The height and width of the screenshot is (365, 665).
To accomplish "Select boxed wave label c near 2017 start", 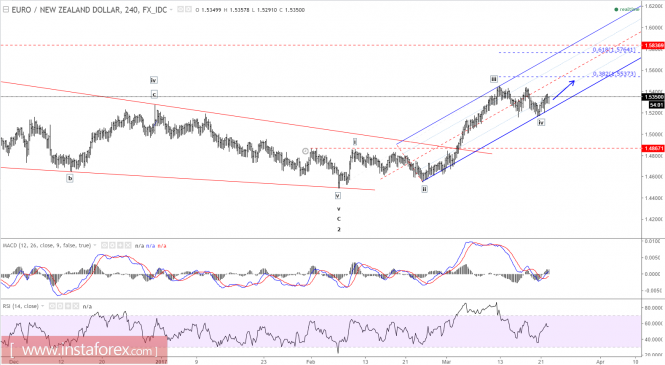I will tap(154, 95).
